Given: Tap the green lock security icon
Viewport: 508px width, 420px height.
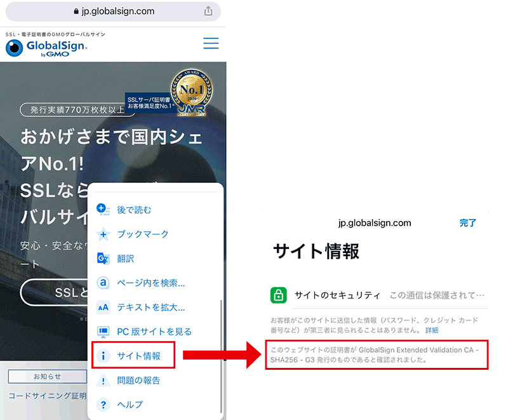Looking at the screenshot, I should (x=277, y=295).
